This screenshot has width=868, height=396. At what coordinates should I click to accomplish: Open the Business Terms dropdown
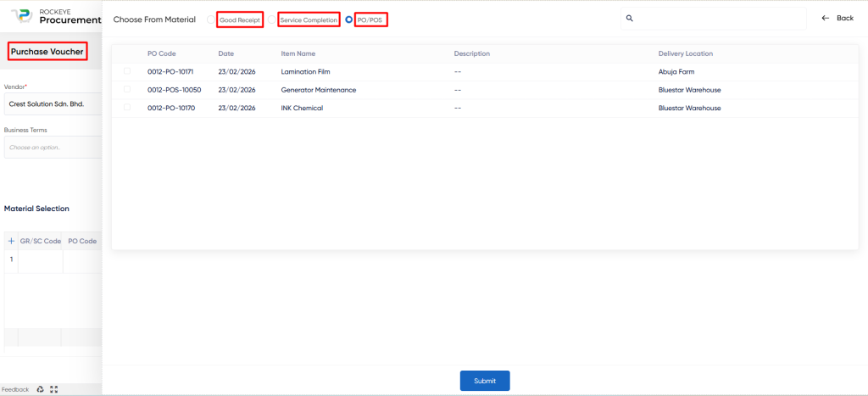[x=53, y=148]
